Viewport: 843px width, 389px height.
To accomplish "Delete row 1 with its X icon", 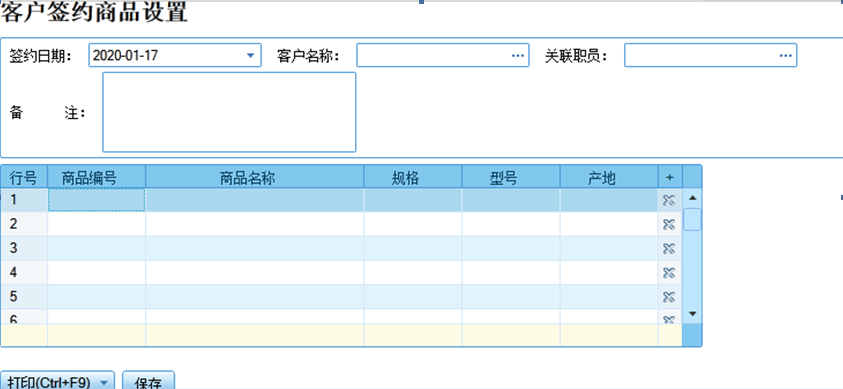I will coord(669,200).
